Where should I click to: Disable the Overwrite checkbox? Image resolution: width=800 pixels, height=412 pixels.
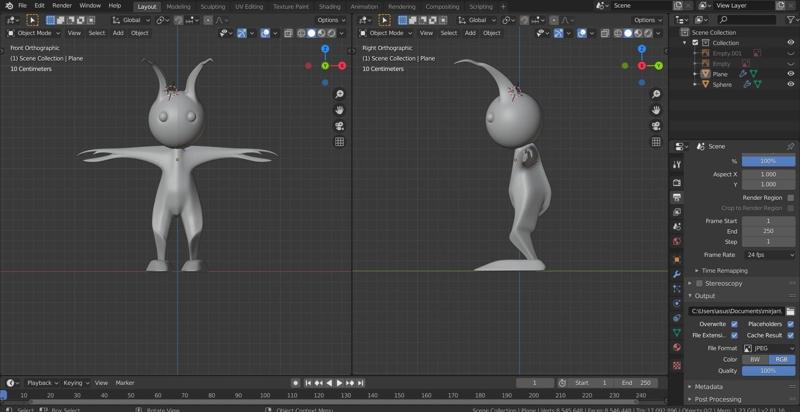[734, 324]
